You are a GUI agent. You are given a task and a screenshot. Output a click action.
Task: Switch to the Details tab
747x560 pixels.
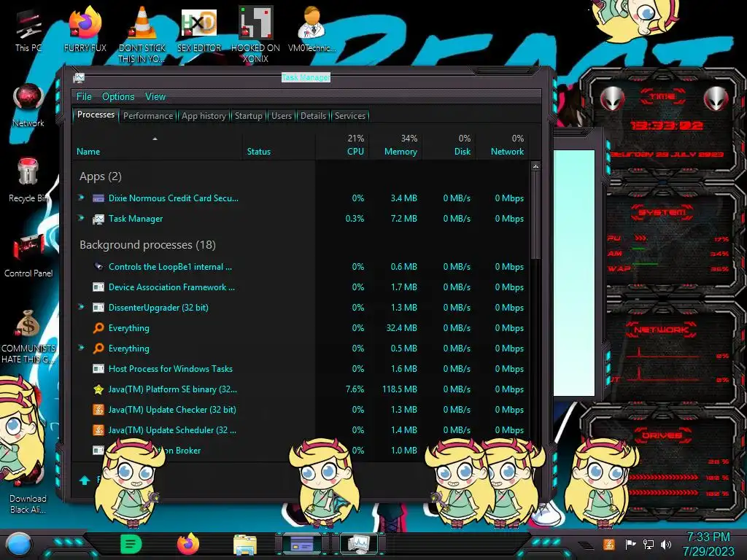313,116
